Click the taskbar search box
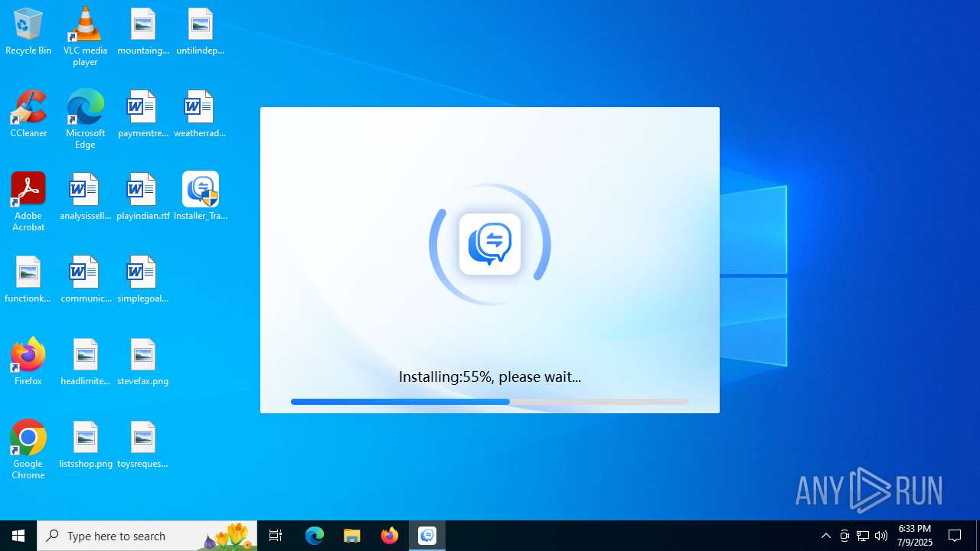The height and width of the screenshot is (551, 980). pos(147,536)
